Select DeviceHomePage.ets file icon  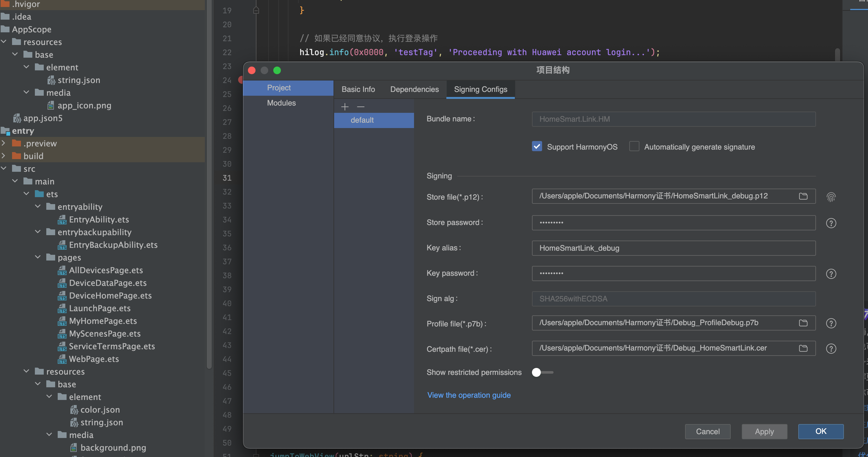click(x=62, y=295)
